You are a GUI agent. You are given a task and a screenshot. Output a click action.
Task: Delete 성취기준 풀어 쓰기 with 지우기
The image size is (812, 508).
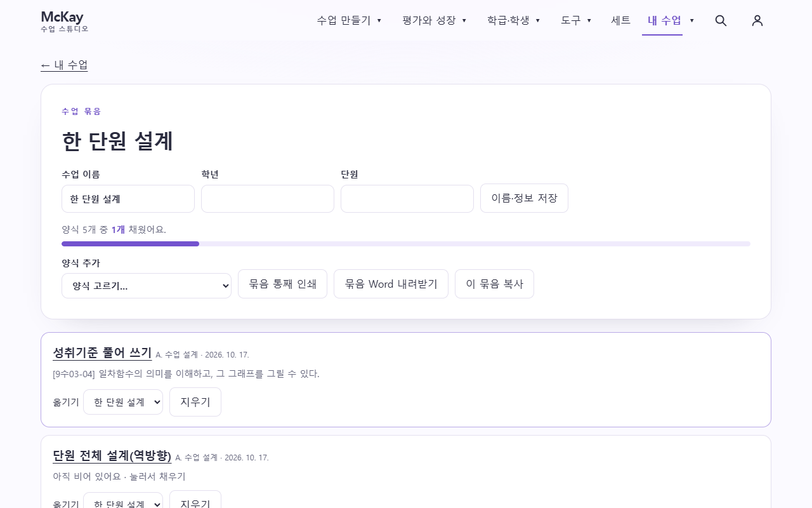click(x=195, y=402)
